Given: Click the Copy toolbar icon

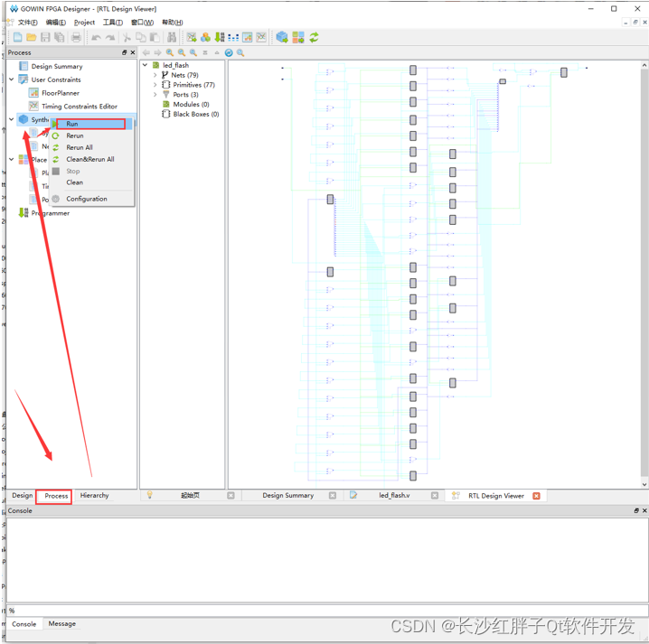Looking at the screenshot, I should point(141,37).
